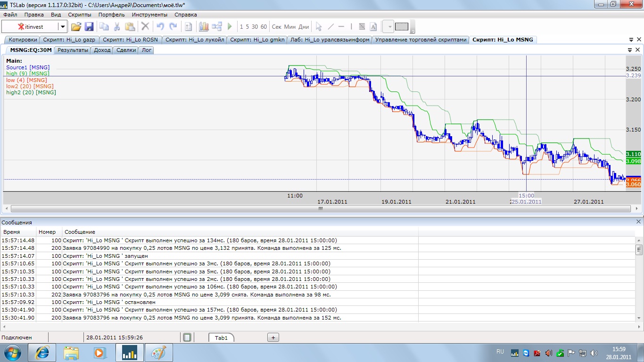Click the text label tool icon
Image resolution: width=644 pixels, height=362 pixels.
373,27
